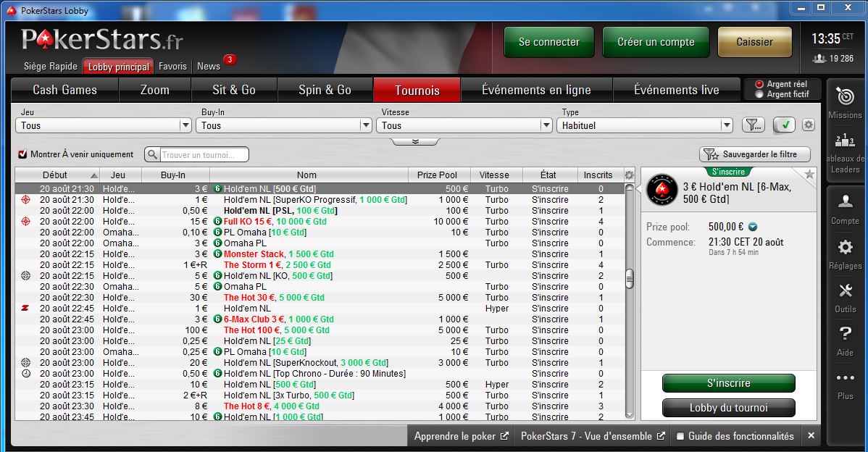Open the Aide question mark icon
The image size is (868, 452).
pos(845,334)
